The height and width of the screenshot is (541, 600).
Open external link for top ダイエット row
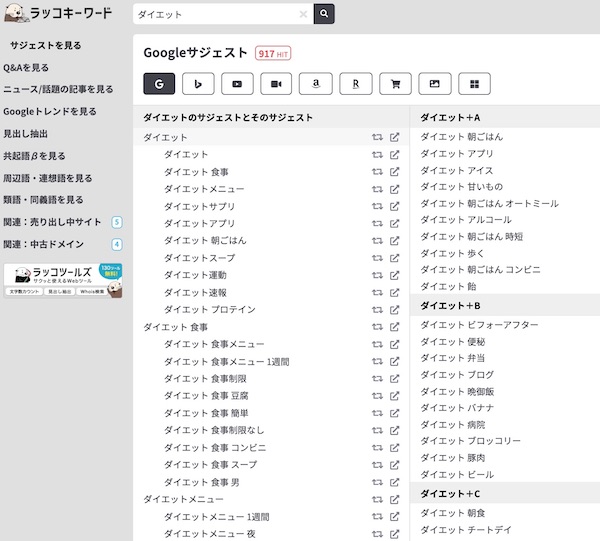395,137
